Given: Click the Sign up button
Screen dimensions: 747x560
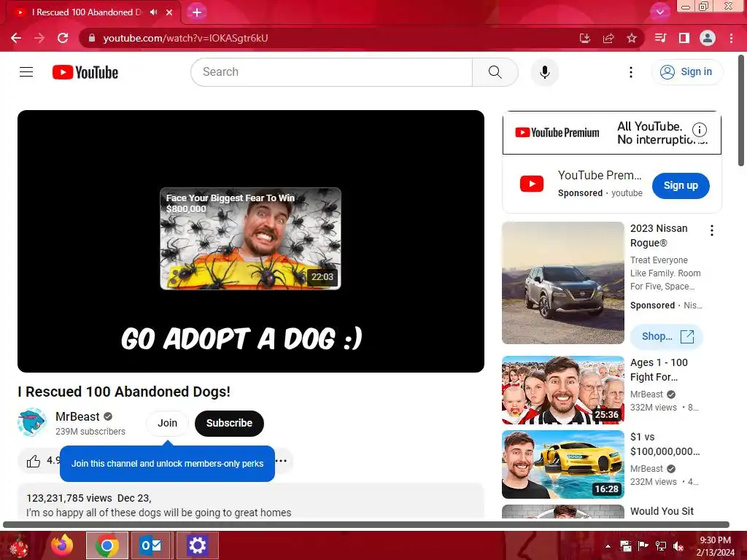Looking at the screenshot, I should pyautogui.click(x=681, y=186).
